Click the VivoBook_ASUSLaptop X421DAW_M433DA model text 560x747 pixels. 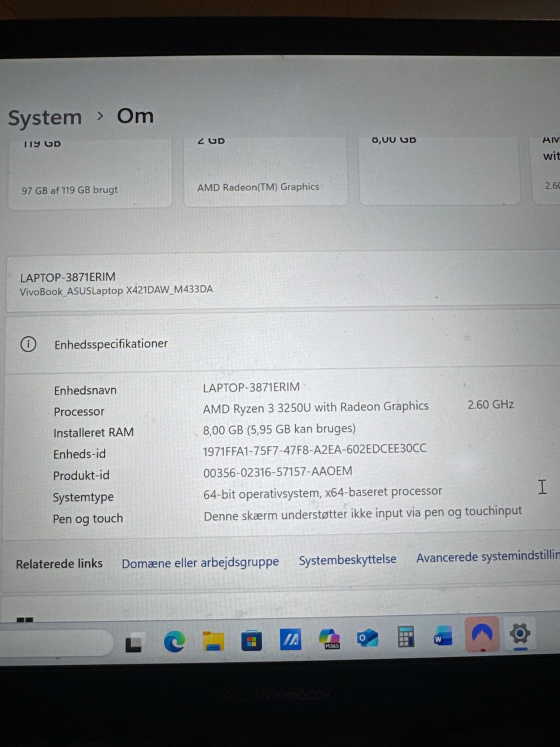point(116,290)
